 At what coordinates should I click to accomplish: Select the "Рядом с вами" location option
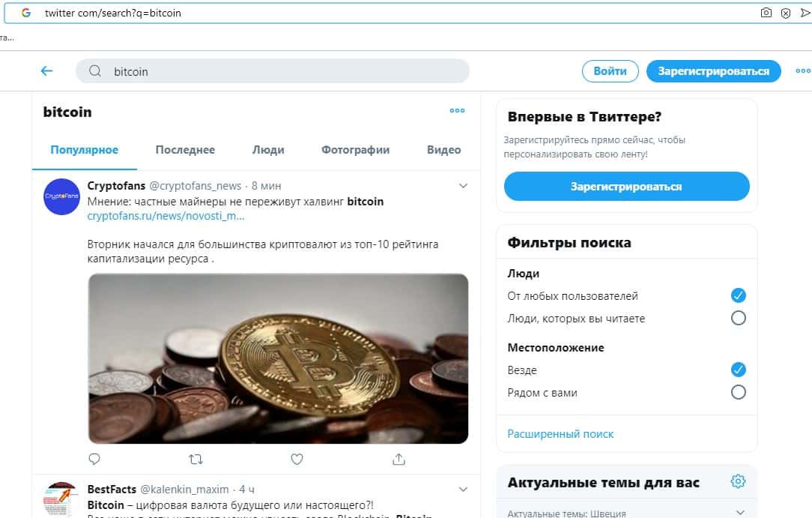(x=738, y=392)
